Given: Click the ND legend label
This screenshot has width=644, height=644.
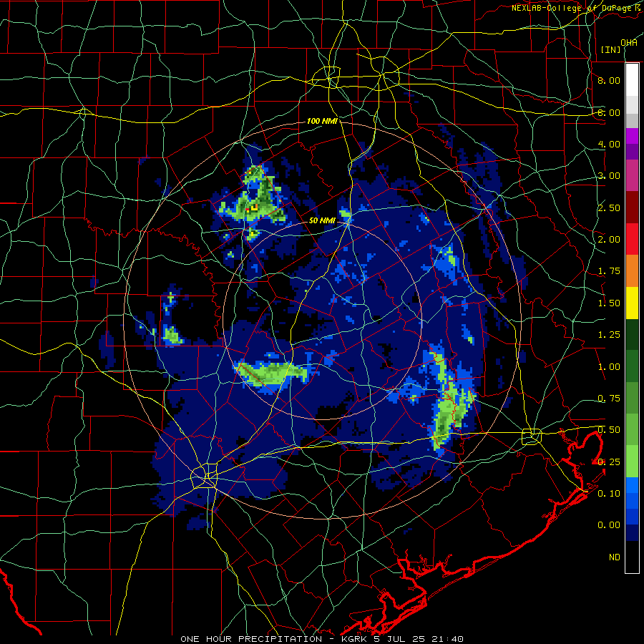Looking at the screenshot, I should click(x=615, y=557).
